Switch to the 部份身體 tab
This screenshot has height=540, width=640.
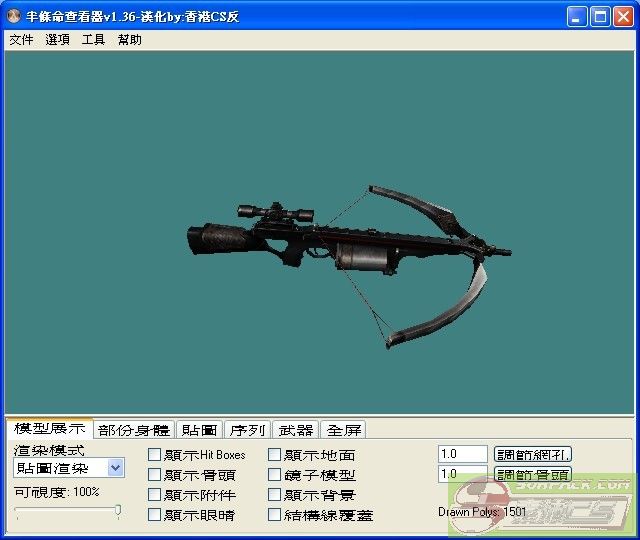point(134,430)
